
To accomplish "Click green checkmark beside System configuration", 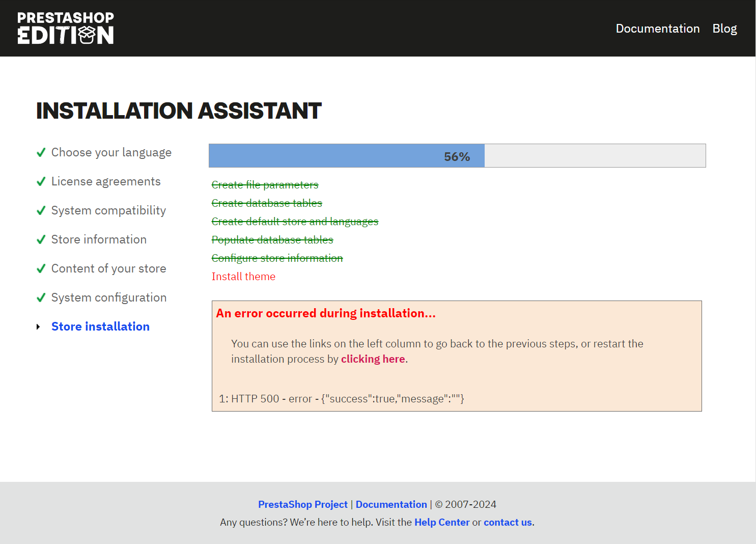I will 41,297.
